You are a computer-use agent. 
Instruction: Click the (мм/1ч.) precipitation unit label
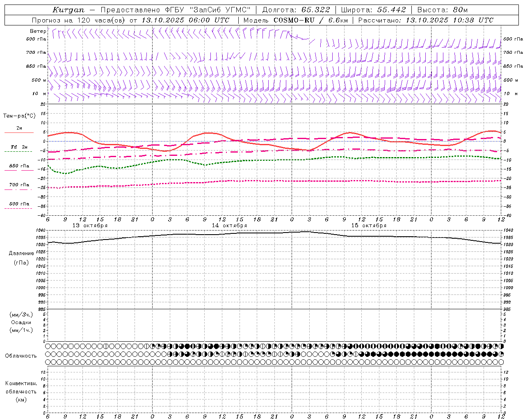21,330
